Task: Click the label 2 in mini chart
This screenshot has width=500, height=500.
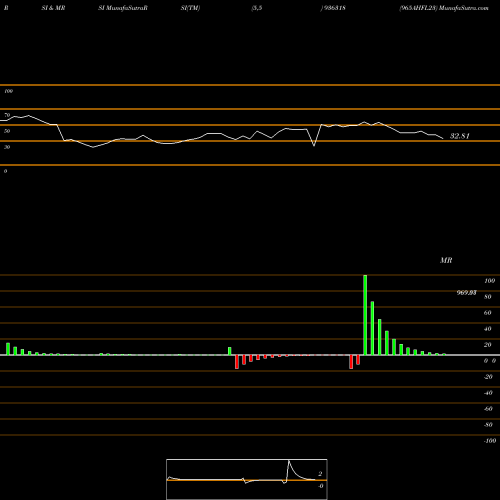Action: click(320, 474)
